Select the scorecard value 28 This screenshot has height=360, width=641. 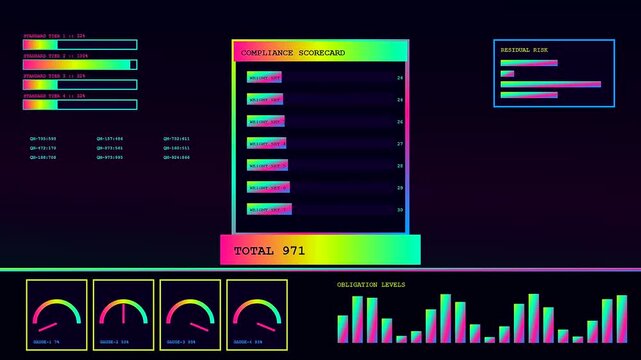[x=400, y=166]
